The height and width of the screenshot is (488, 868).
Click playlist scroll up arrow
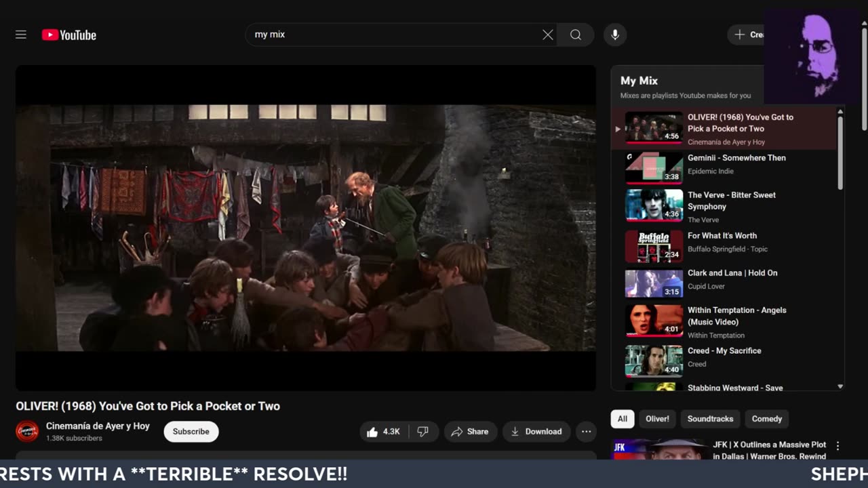coord(840,112)
